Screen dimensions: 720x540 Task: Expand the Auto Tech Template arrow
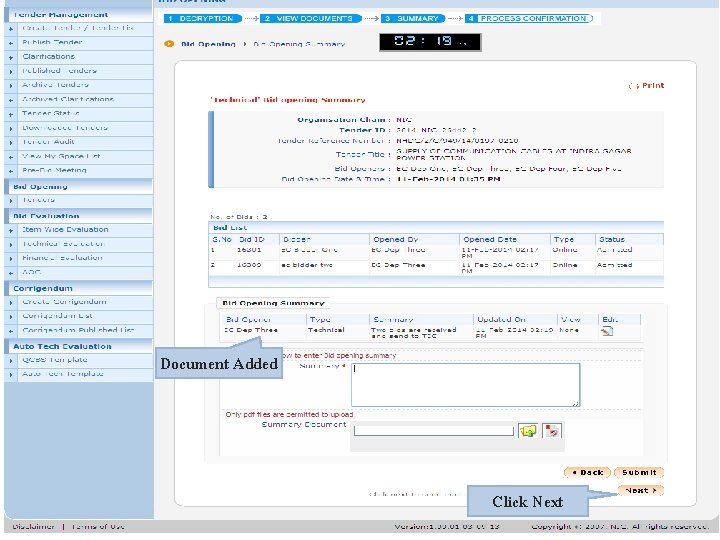[x=11, y=375]
